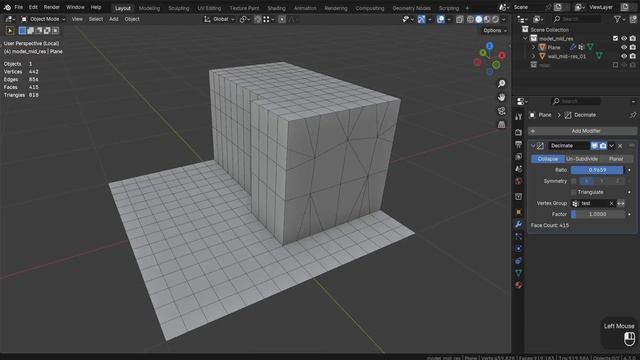Clear the test vertex group field
Image resolution: width=640 pixels, height=360 pixels.
pos(611,203)
